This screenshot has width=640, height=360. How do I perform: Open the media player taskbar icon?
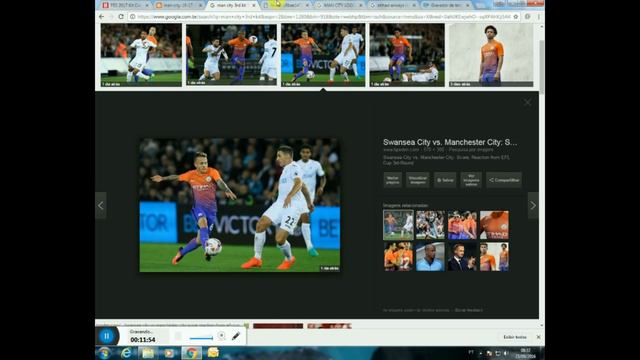[169, 353]
